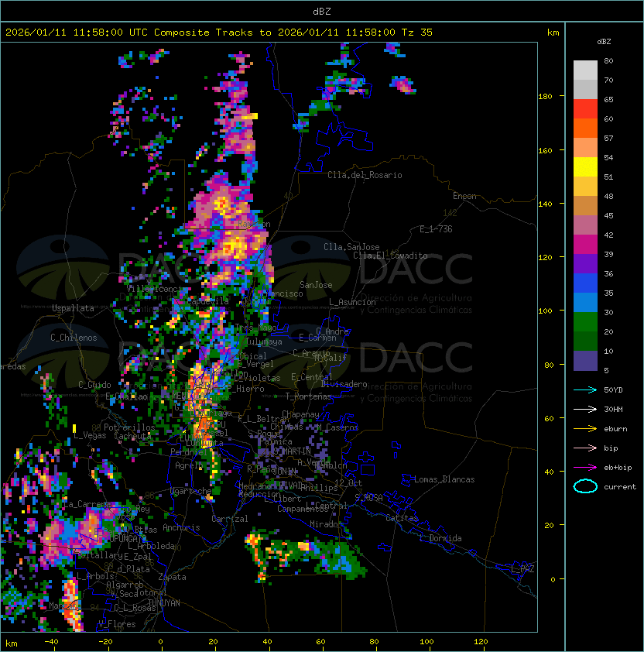Click the -40 km horizontal axis tick

coord(52,642)
